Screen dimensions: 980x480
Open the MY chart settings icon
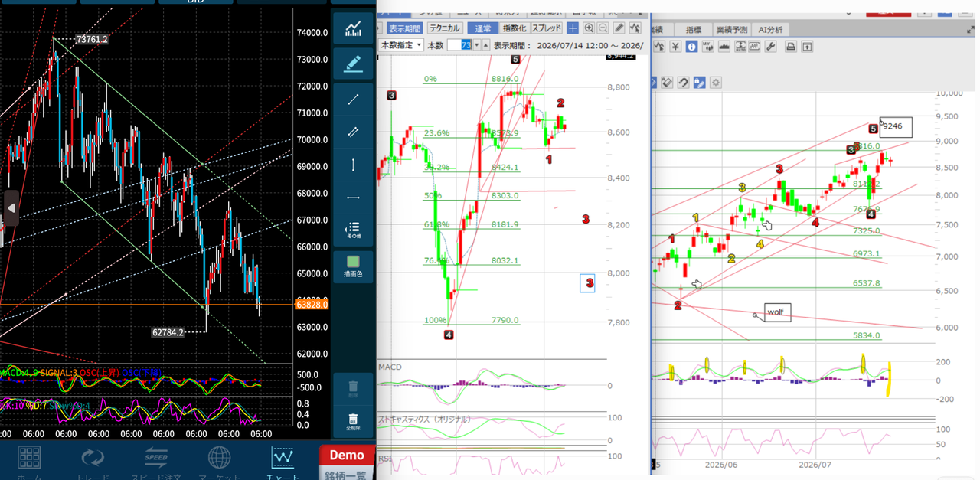[708, 47]
